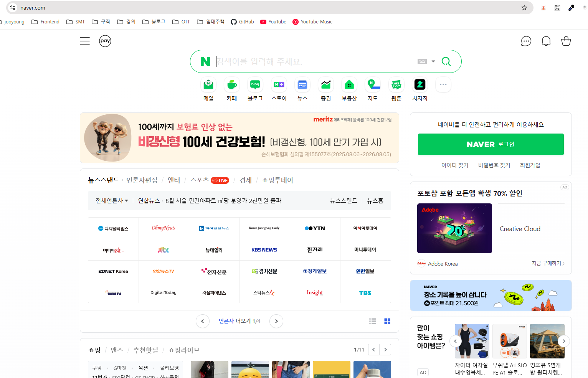The image size is (588, 378).
Task: Open the 회원가입 link
Action: click(x=530, y=165)
